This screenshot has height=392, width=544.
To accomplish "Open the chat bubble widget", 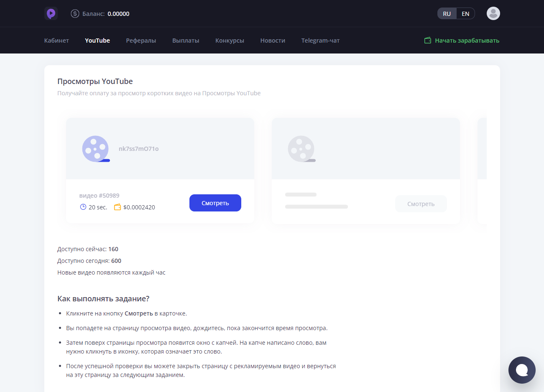I will [x=522, y=370].
